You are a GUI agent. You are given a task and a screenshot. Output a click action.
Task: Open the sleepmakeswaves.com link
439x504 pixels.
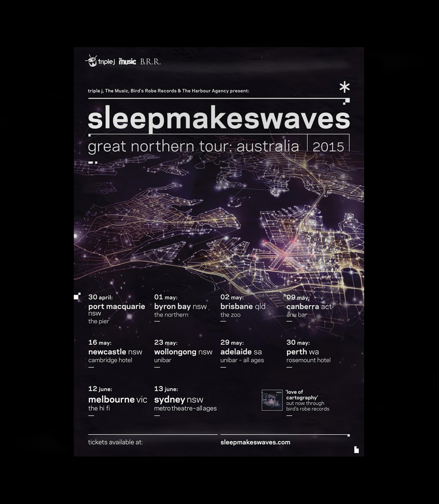click(255, 442)
